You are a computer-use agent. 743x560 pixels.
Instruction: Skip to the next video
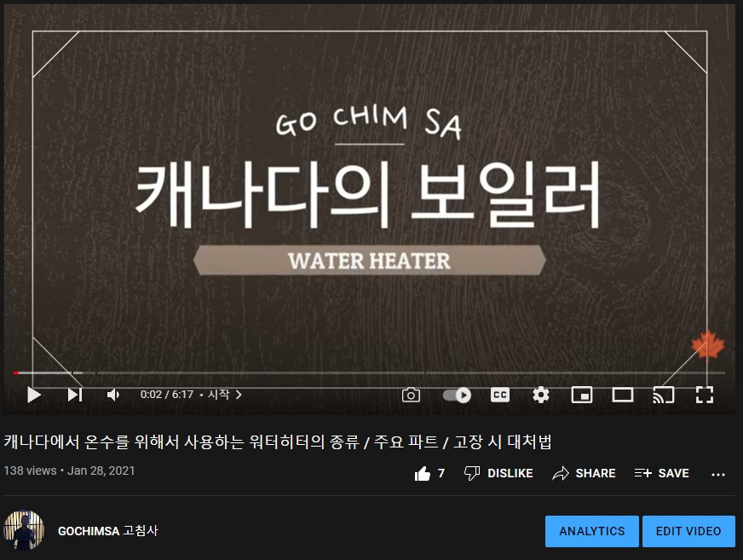tap(74, 395)
